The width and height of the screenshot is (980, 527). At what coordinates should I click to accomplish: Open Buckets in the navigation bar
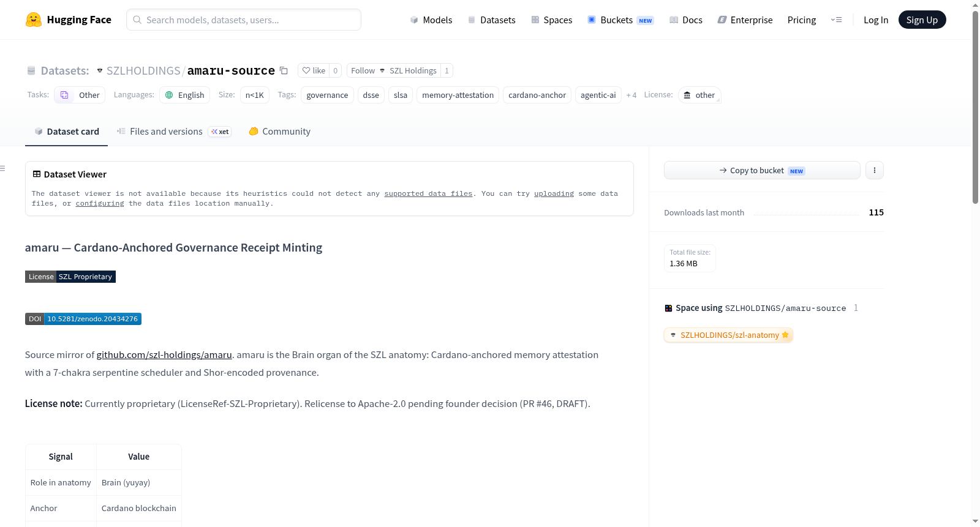click(x=620, y=20)
